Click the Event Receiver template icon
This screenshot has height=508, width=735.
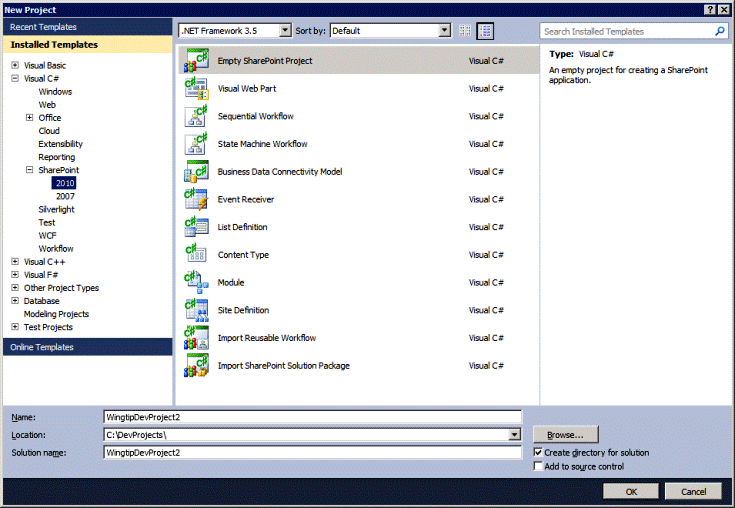(196, 199)
